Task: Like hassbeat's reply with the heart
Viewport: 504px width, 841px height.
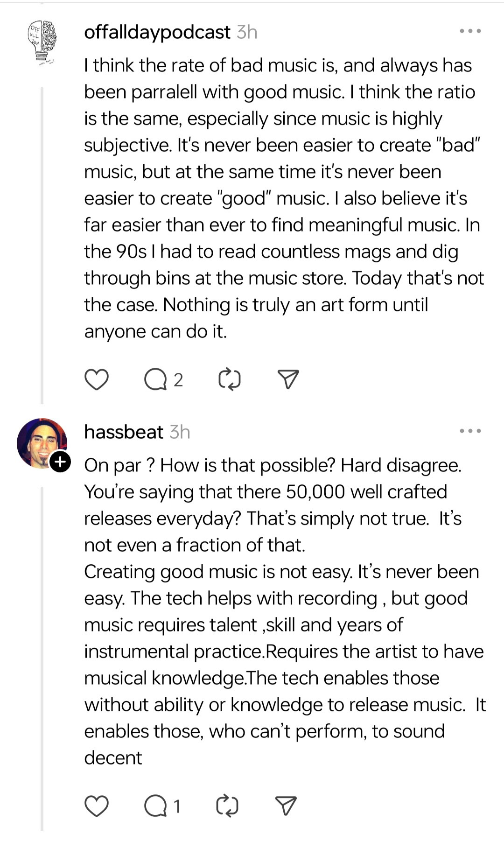Action: (97, 806)
